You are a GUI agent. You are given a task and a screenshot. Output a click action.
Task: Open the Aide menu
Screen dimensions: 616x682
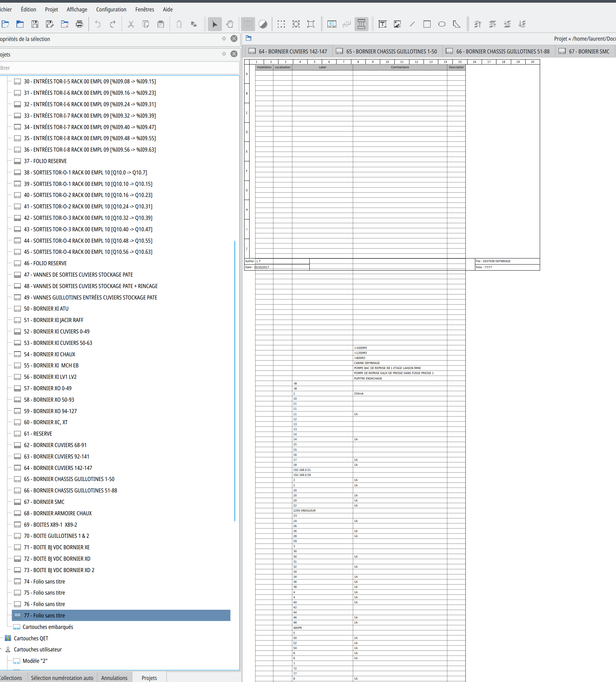[x=168, y=9]
